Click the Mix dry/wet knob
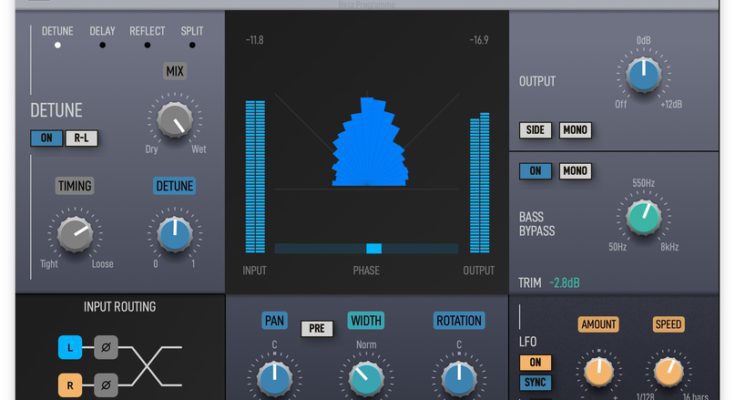The width and height of the screenshot is (735, 400). point(175,120)
